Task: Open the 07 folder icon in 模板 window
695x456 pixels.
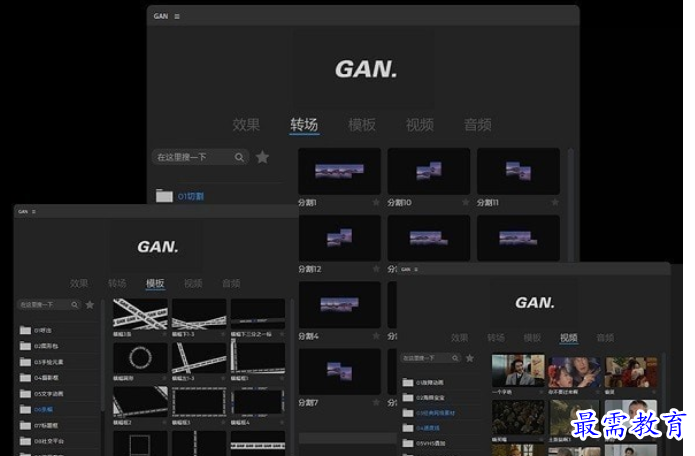Action: (25, 425)
